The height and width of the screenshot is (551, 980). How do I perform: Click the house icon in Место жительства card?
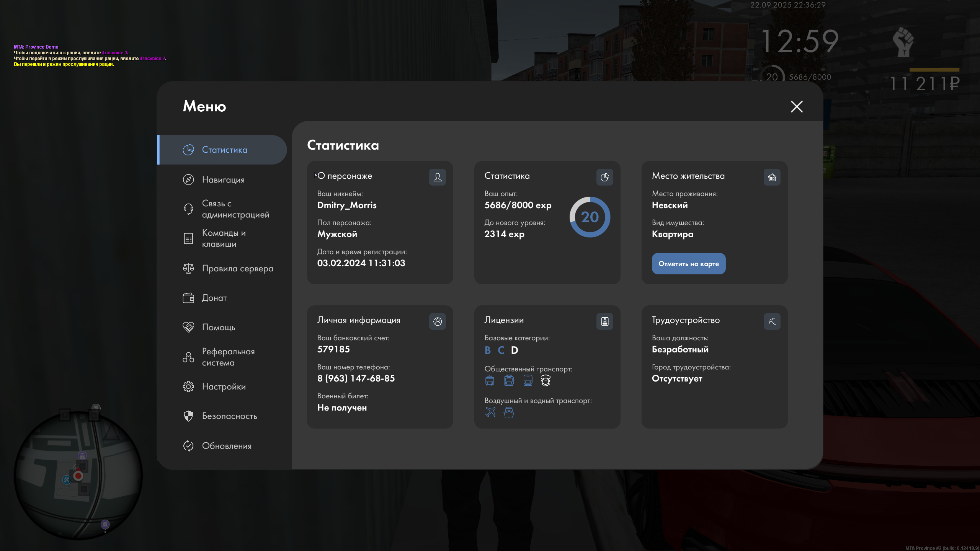(x=772, y=177)
